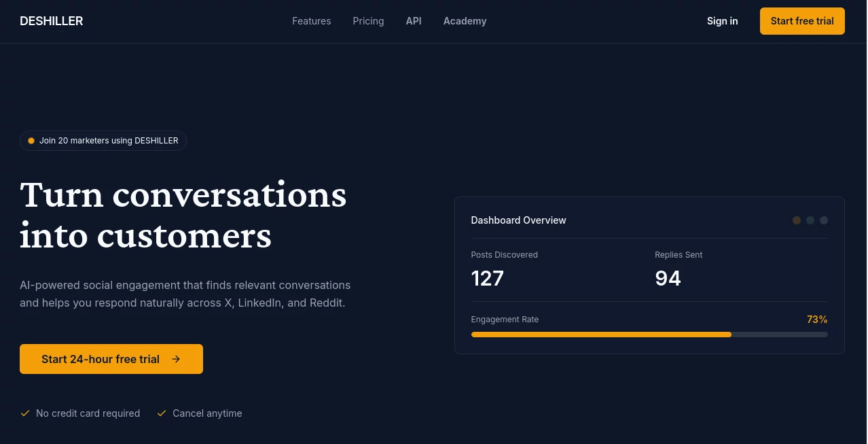
Task: Click the Join 20 marketers badge
Action: tap(103, 141)
